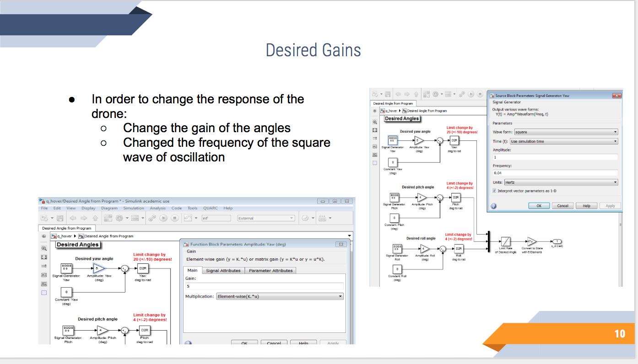Select Amplitude: Yaw gain block in left window

click(x=99, y=268)
